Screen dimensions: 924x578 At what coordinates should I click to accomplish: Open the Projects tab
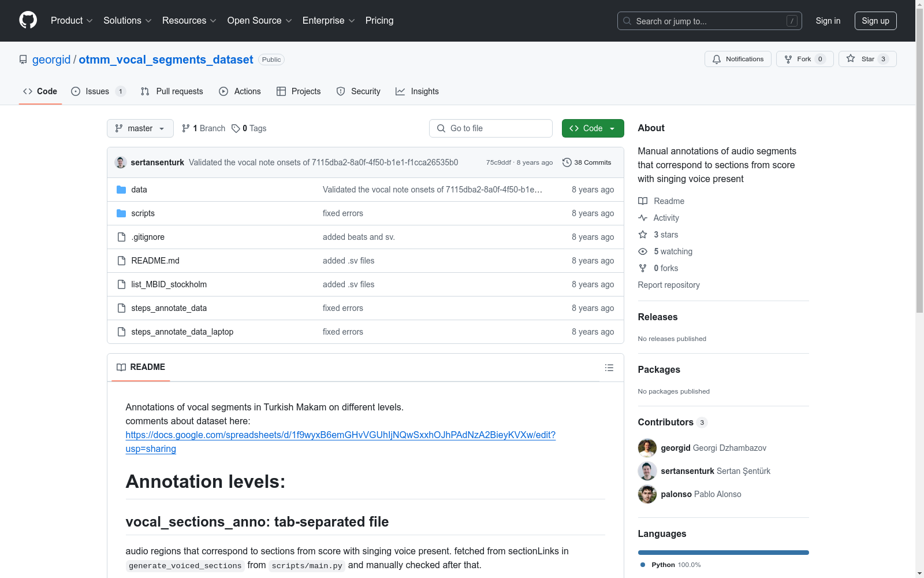[x=299, y=91]
